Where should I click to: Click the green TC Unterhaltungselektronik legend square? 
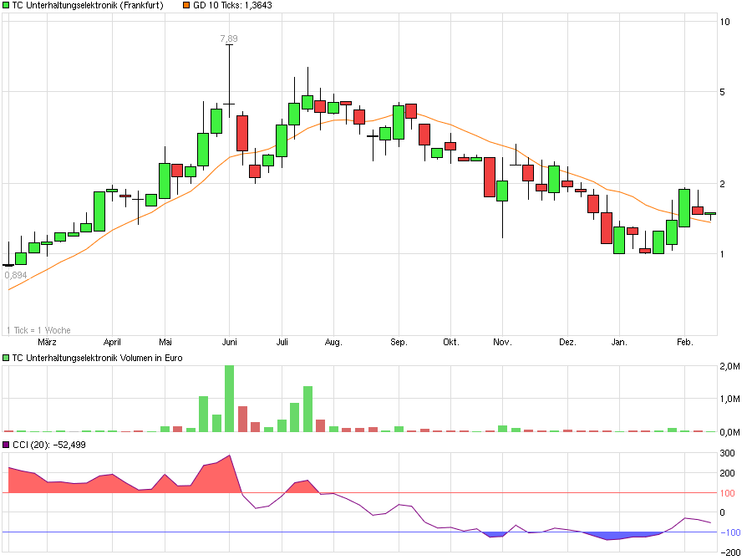pyautogui.click(x=6, y=6)
